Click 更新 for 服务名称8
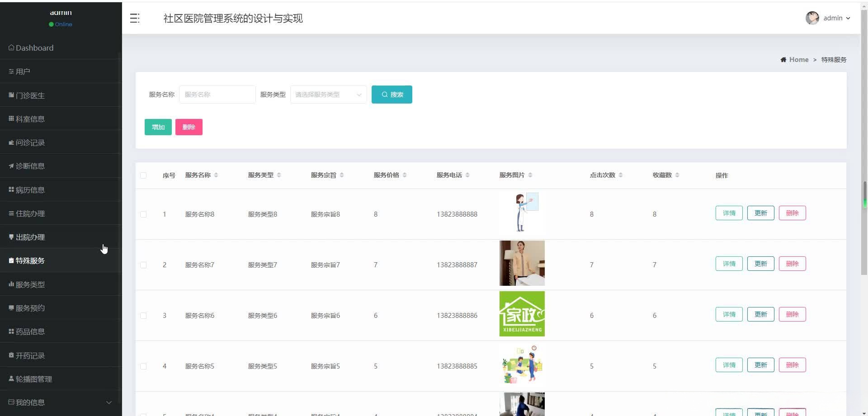 tap(760, 213)
